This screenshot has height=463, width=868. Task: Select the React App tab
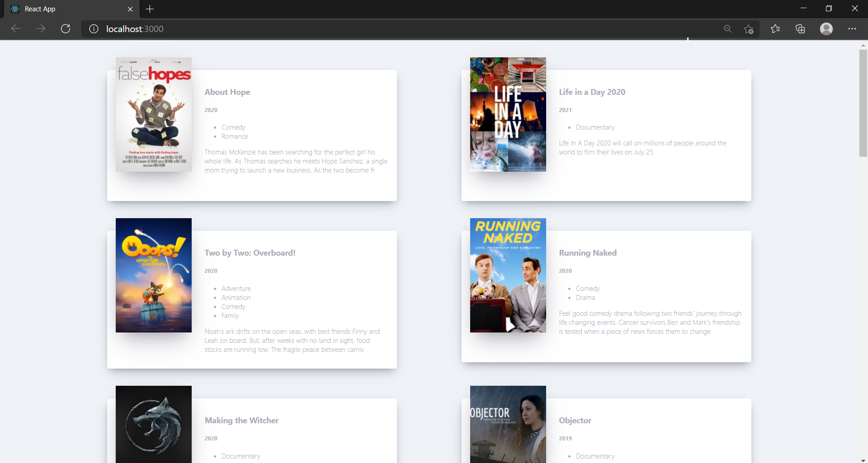71,9
